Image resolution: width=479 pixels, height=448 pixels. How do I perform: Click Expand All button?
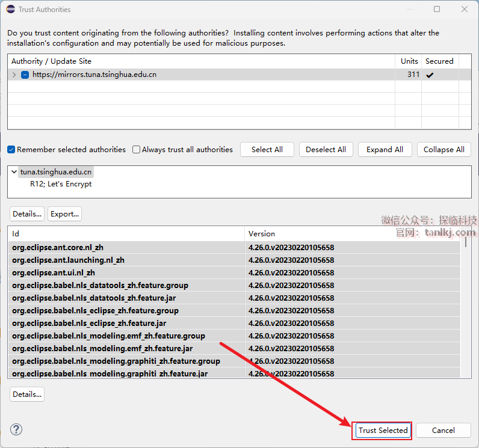(385, 150)
